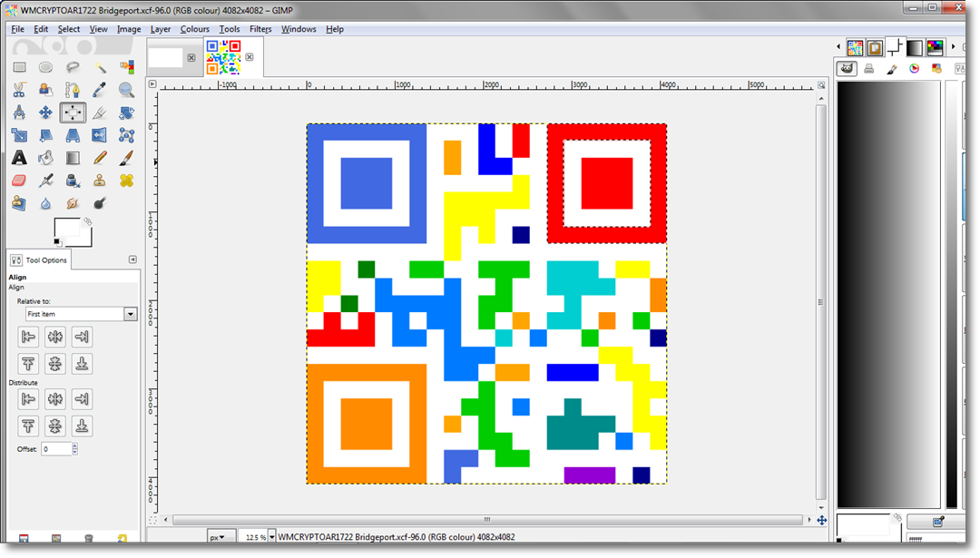Select the Cage Transform tool
Screen dimensions: 980x558
[126, 135]
